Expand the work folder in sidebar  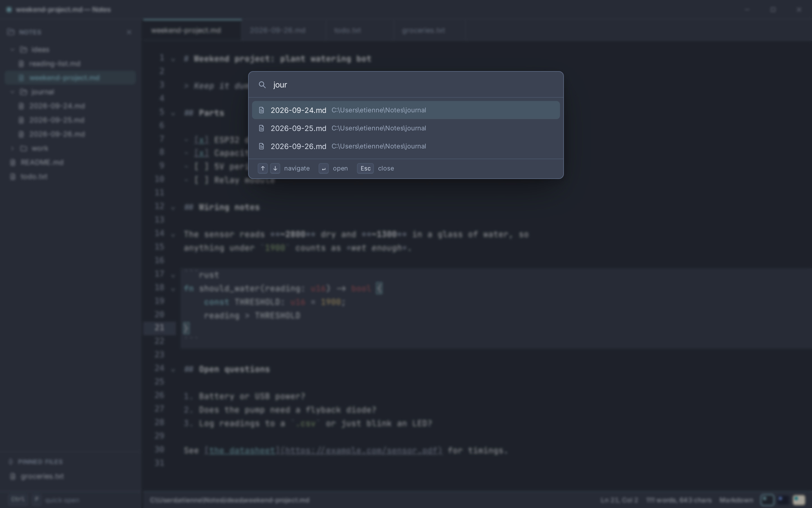(12, 148)
